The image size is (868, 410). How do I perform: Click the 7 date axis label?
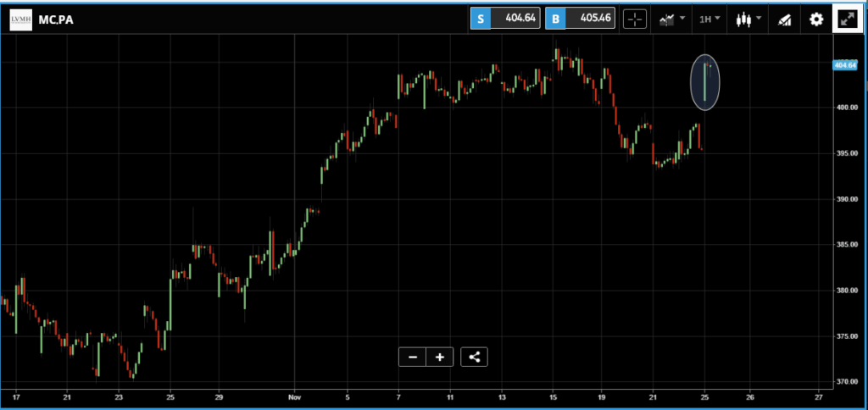pos(398,396)
